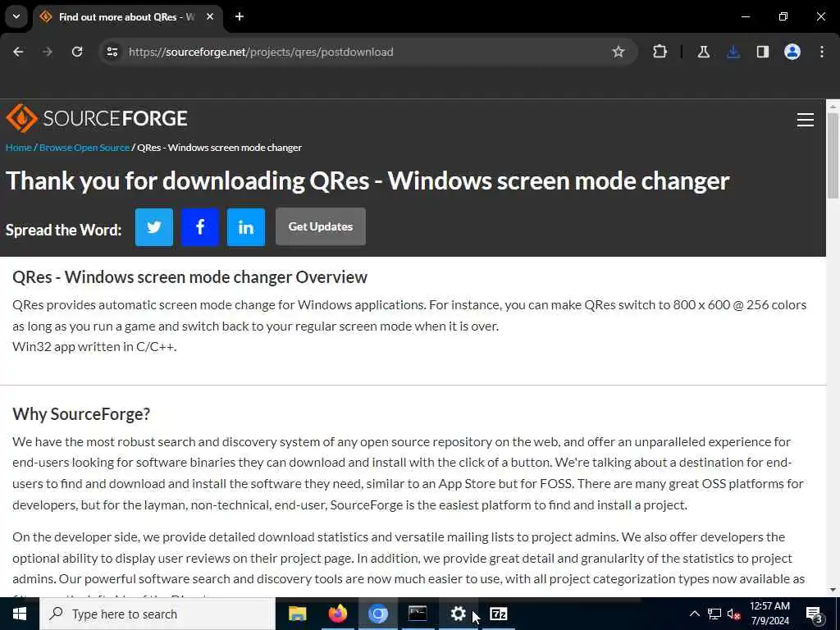Click the 'Spread the Word:' label
Screen dimensions: 840x630
tap(64, 230)
